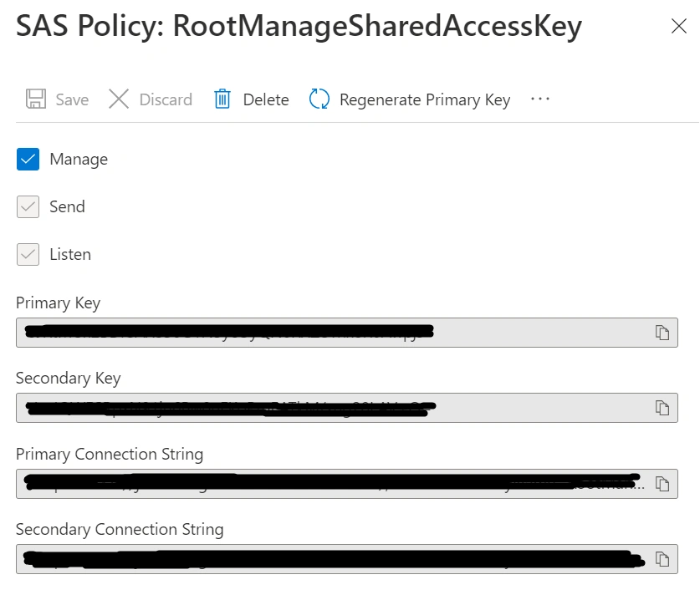Image resolution: width=700 pixels, height=595 pixels.
Task: Click the Save floppy disk icon
Action: coord(36,99)
